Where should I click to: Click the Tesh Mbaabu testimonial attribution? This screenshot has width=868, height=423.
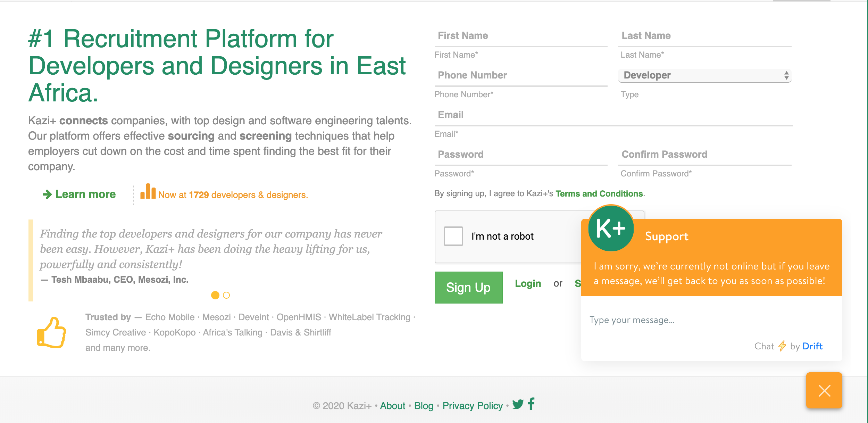click(x=115, y=280)
